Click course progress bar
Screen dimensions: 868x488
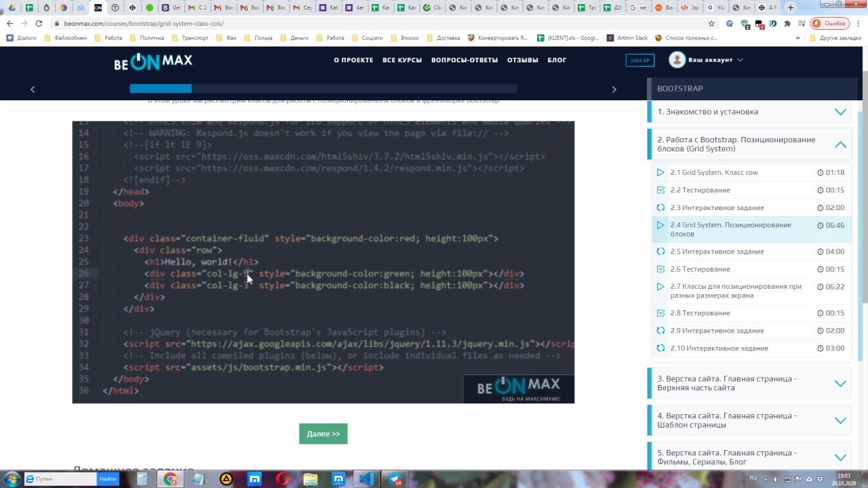pos(323,89)
